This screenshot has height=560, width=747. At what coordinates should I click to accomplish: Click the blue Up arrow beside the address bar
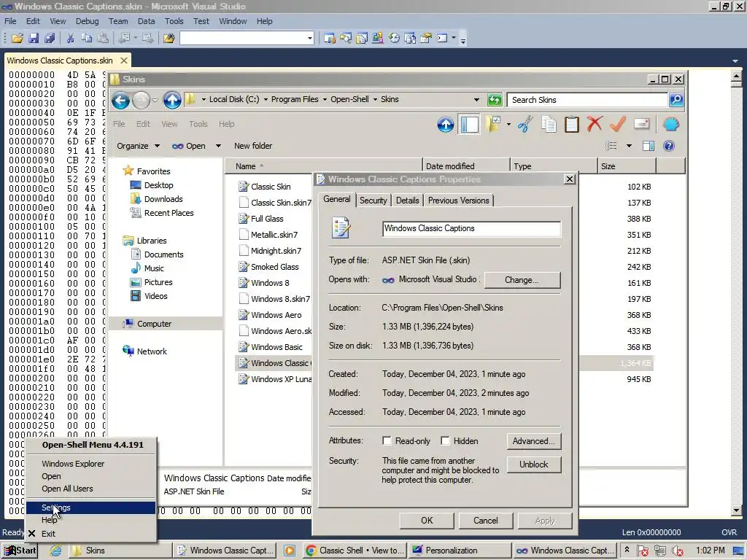(172, 100)
